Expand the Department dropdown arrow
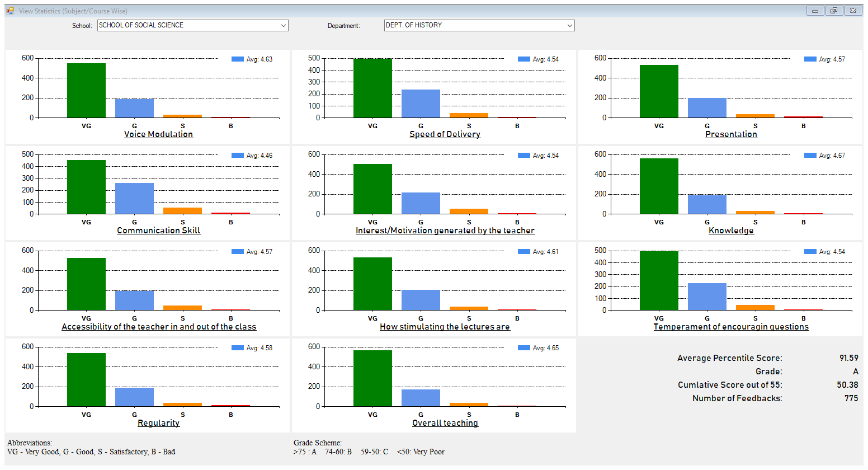 tap(569, 26)
